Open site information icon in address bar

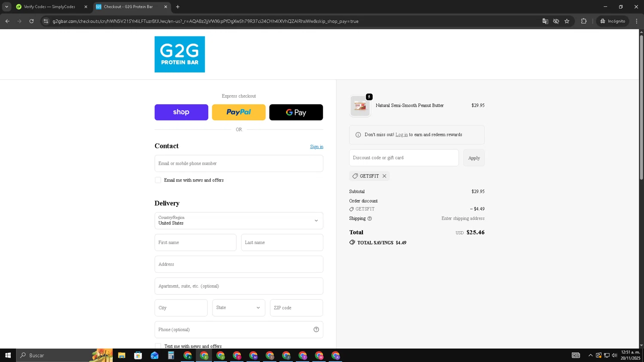[46, 21]
